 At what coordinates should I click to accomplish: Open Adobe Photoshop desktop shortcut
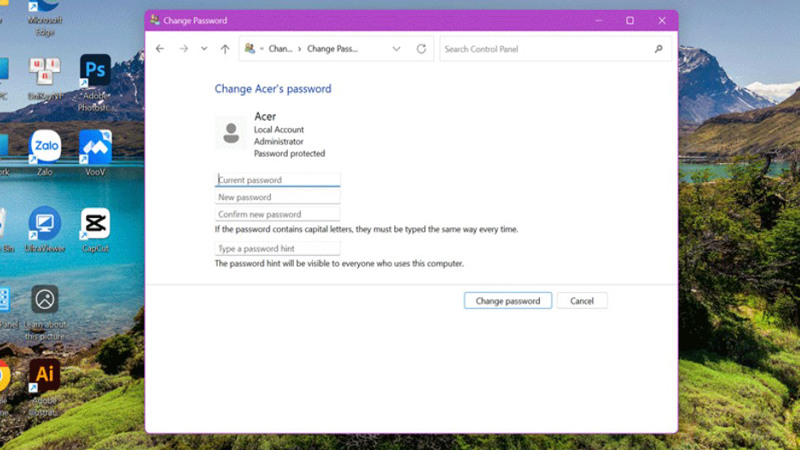(95, 72)
